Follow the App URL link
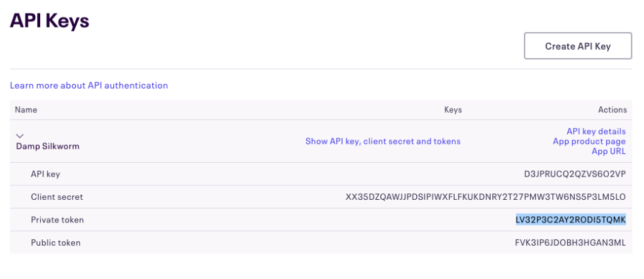644x279 pixels. point(609,151)
